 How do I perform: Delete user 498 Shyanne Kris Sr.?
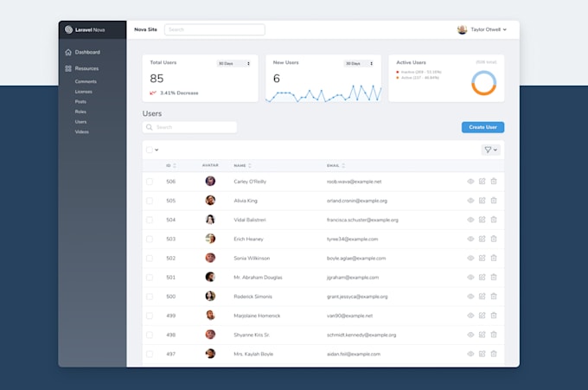coord(494,335)
